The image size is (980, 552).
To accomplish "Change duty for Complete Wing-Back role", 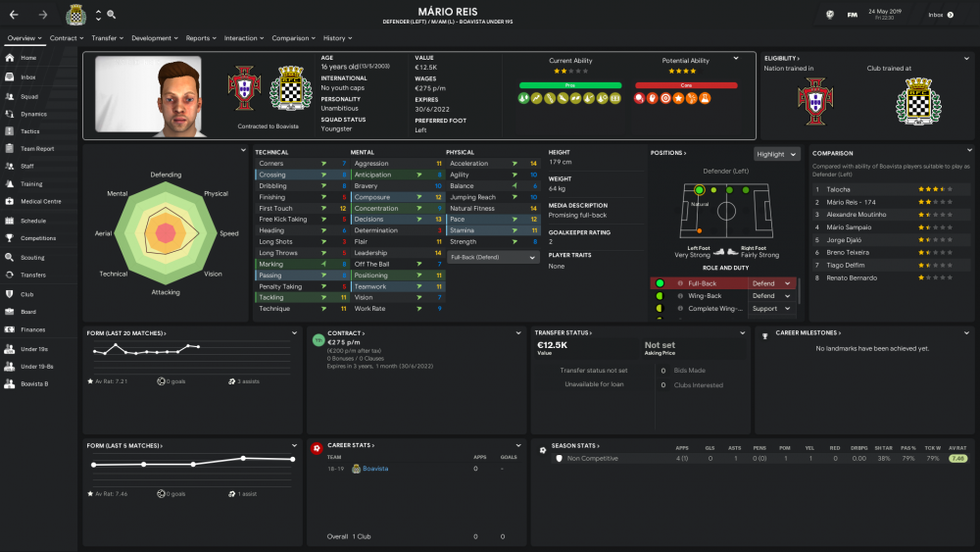I will (x=771, y=308).
